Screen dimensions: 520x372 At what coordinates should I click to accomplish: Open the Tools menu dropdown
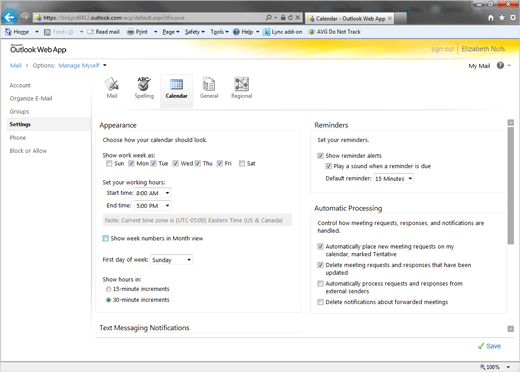click(219, 32)
